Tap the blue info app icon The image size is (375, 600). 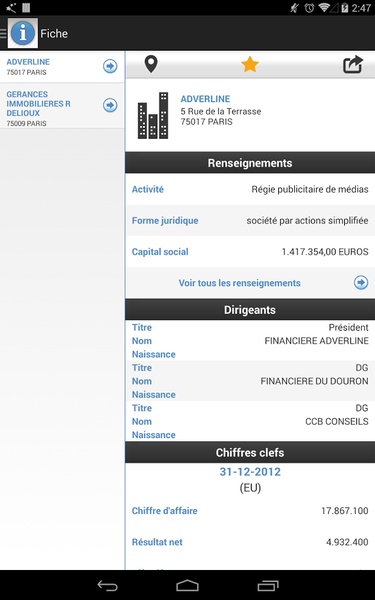(23, 33)
